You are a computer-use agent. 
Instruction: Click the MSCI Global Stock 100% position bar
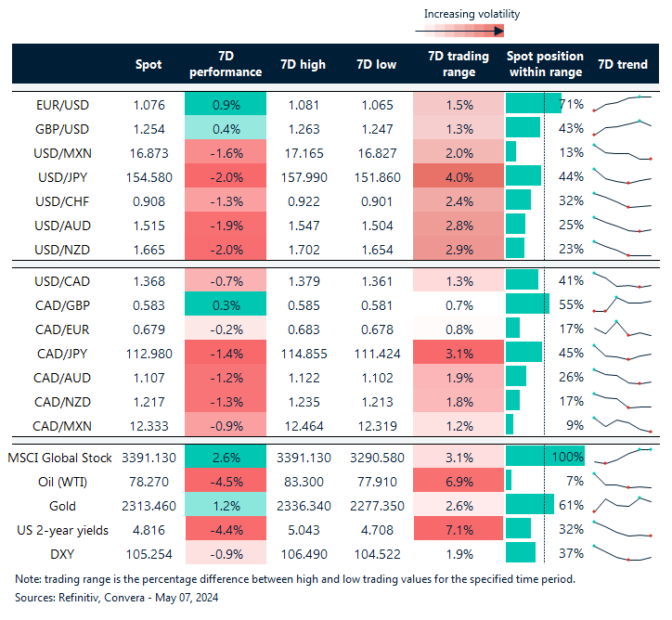(544, 457)
